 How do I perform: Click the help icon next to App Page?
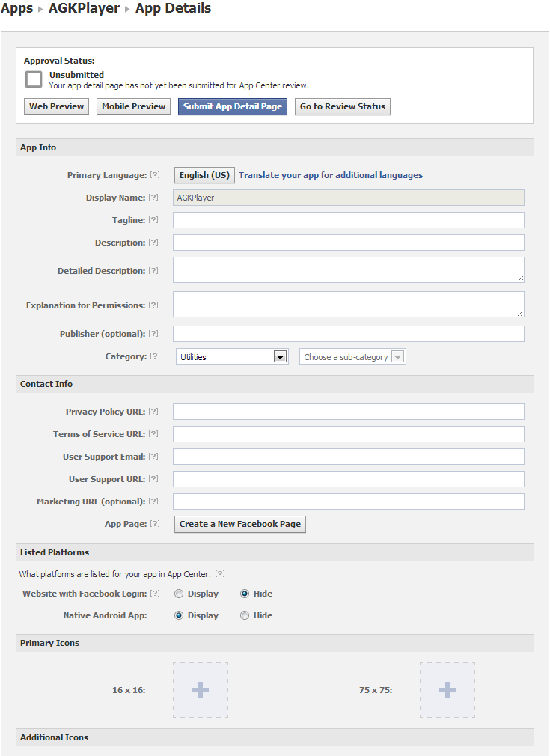tap(155, 524)
